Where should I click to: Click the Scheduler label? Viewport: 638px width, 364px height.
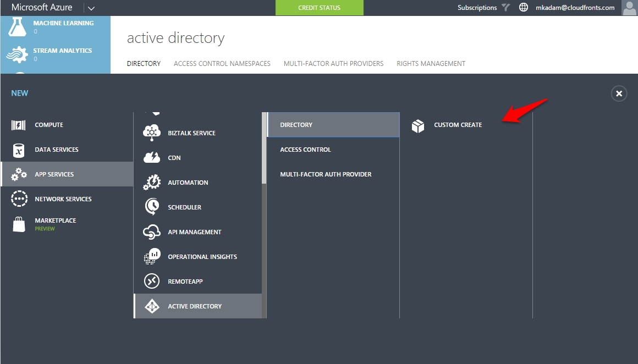[184, 207]
